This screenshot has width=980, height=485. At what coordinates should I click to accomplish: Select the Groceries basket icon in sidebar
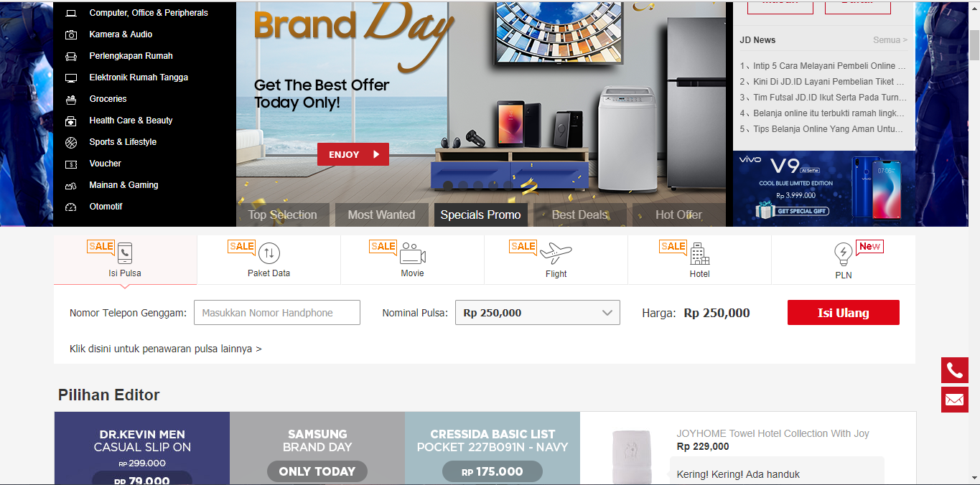click(x=71, y=99)
